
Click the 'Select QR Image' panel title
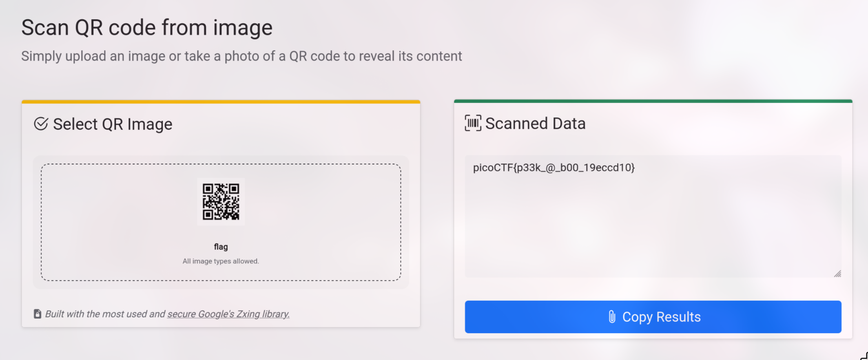(x=113, y=124)
